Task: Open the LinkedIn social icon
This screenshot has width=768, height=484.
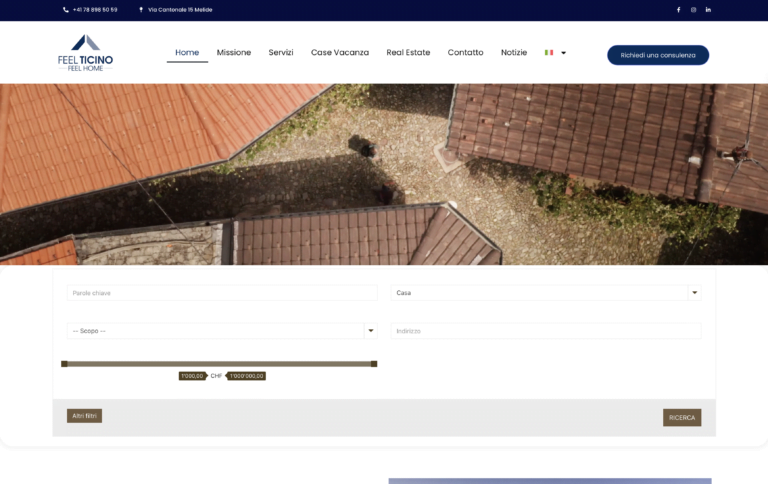Action: tap(708, 10)
